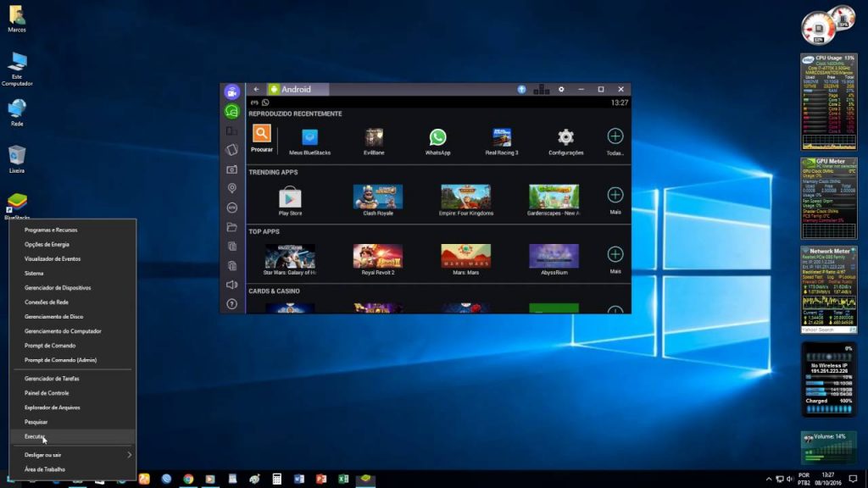Open Google Chrome from the taskbar
The height and width of the screenshot is (488, 868).
(188, 480)
